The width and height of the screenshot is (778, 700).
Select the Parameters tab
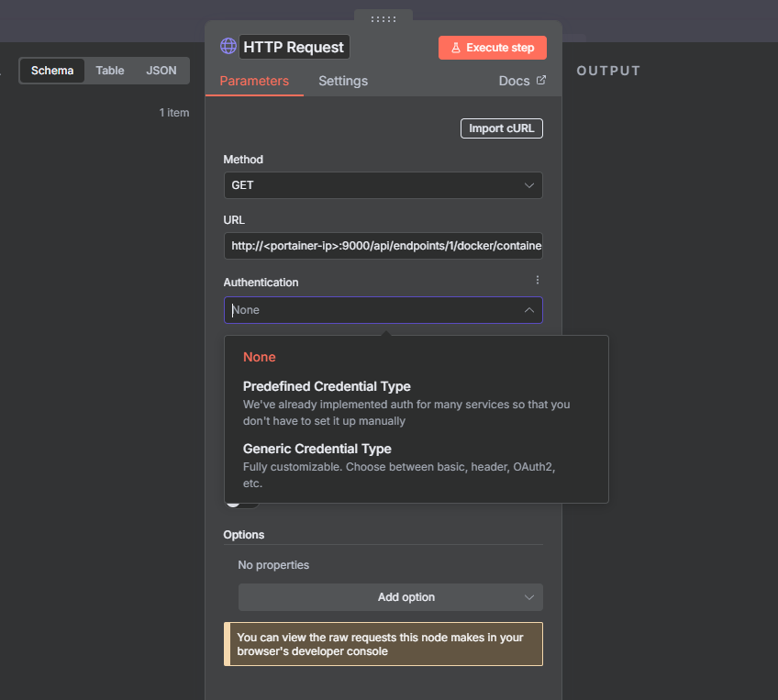254,81
